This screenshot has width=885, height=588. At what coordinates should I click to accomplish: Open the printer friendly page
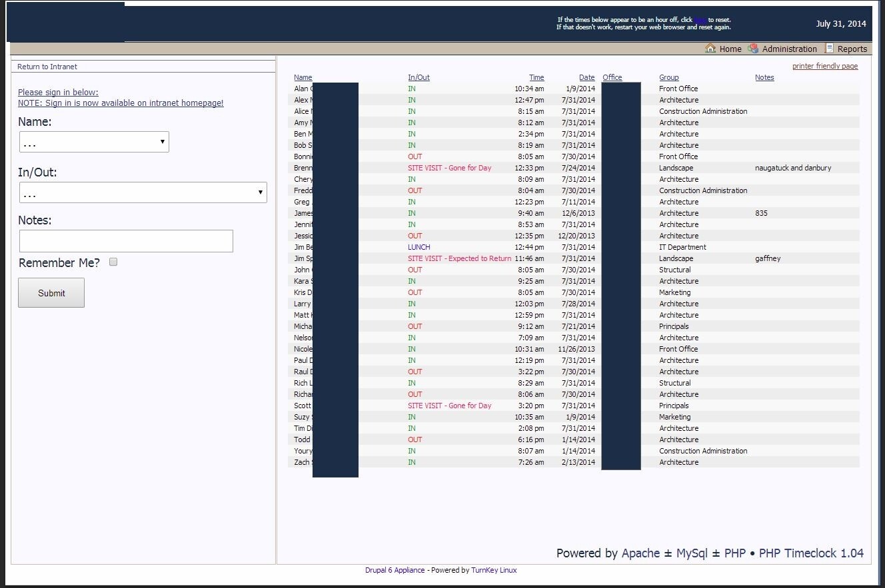click(825, 66)
